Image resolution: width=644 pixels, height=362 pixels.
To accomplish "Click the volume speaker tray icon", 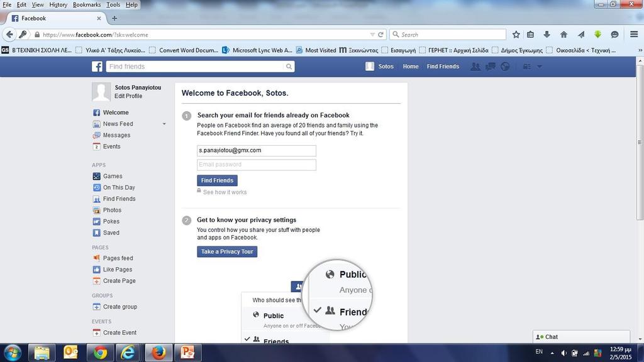I will 564,353.
